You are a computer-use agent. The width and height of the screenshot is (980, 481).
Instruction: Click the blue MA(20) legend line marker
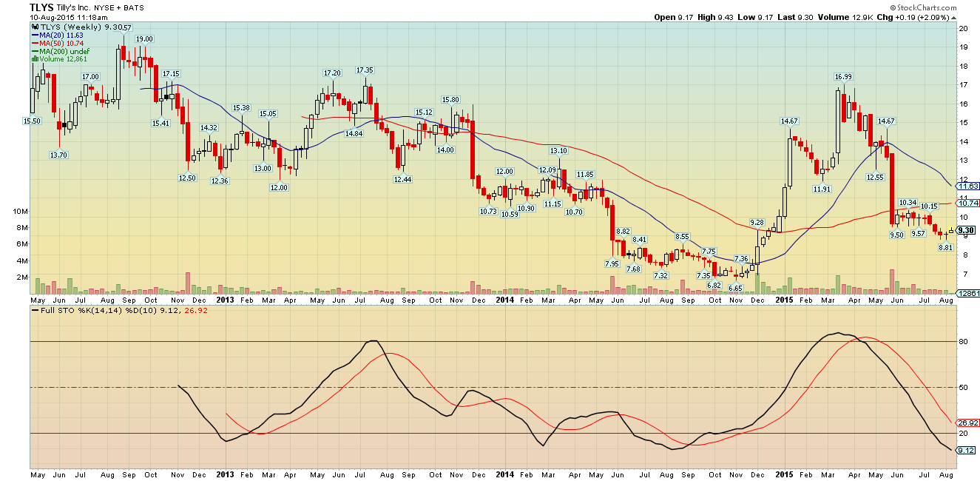36,35
